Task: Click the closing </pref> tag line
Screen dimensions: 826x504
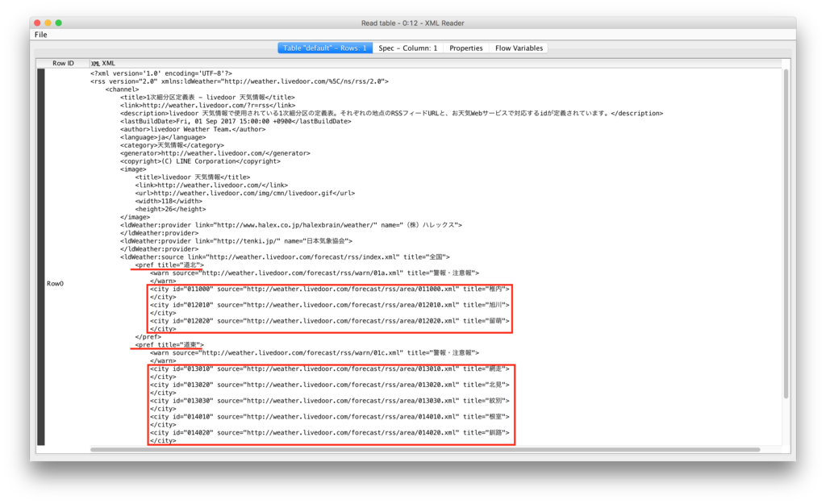Action: pyautogui.click(x=148, y=336)
